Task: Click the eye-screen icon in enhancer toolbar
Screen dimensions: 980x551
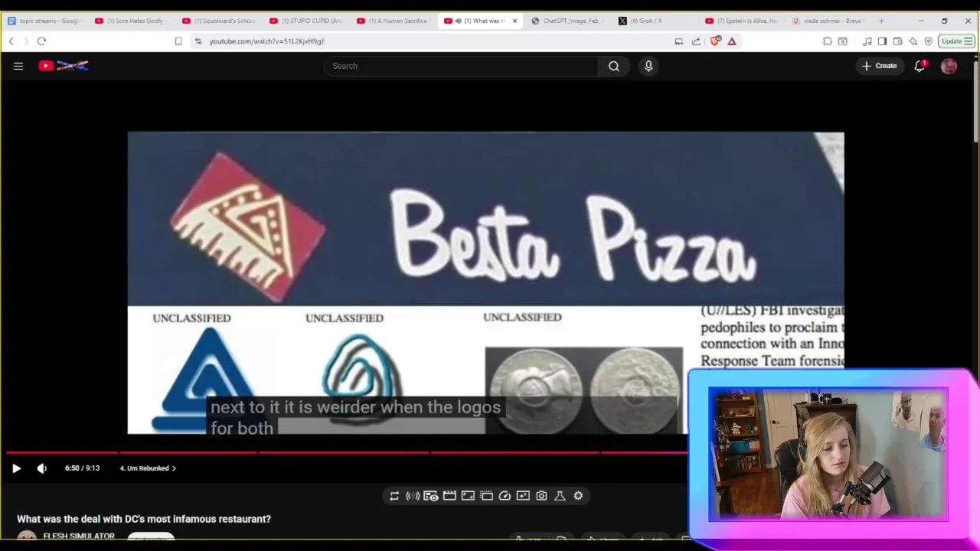Action: (431, 496)
